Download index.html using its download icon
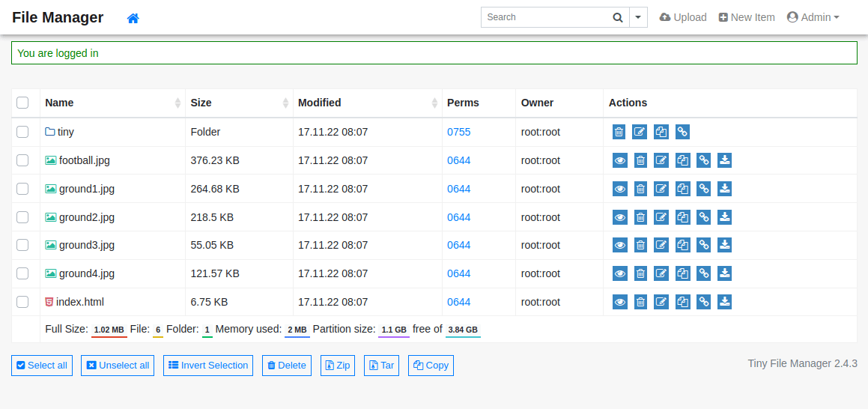 (x=724, y=302)
